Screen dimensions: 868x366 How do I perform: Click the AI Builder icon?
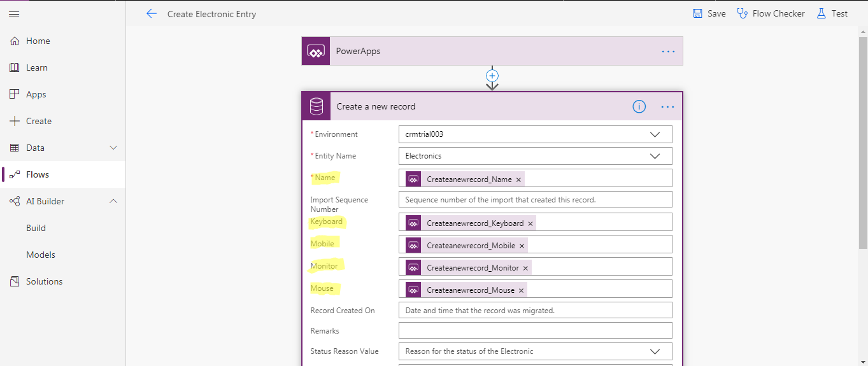(x=15, y=201)
